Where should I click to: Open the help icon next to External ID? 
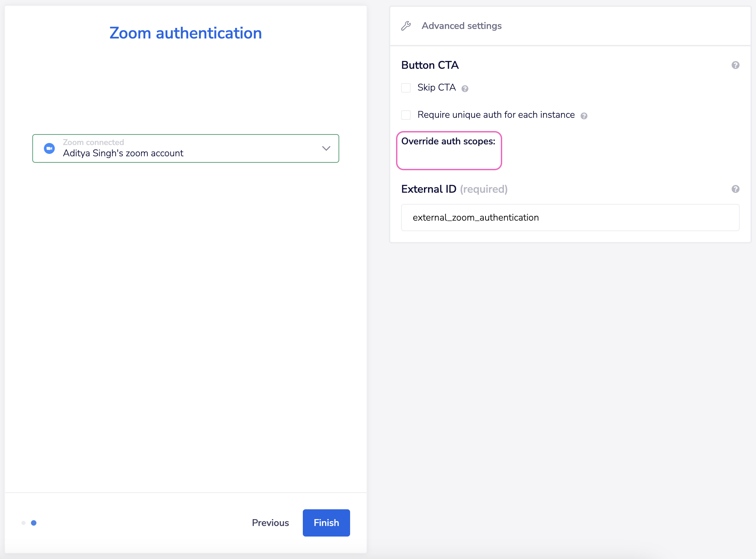click(736, 189)
